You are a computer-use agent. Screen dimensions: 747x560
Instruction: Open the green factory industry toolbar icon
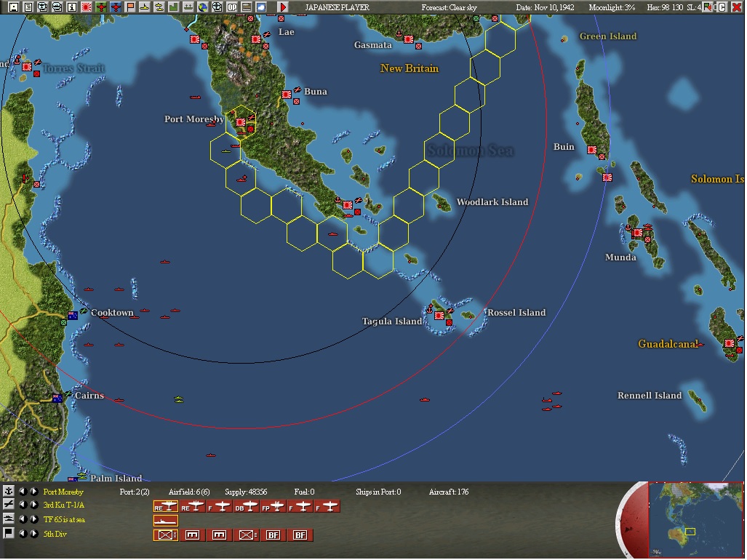[173, 7]
